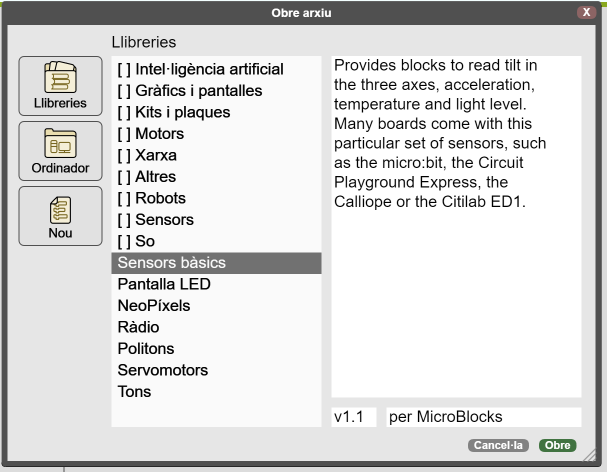Expand the Gràfics i pantalles folder
The height and width of the screenshot is (472, 607).
(x=190, y=91)
